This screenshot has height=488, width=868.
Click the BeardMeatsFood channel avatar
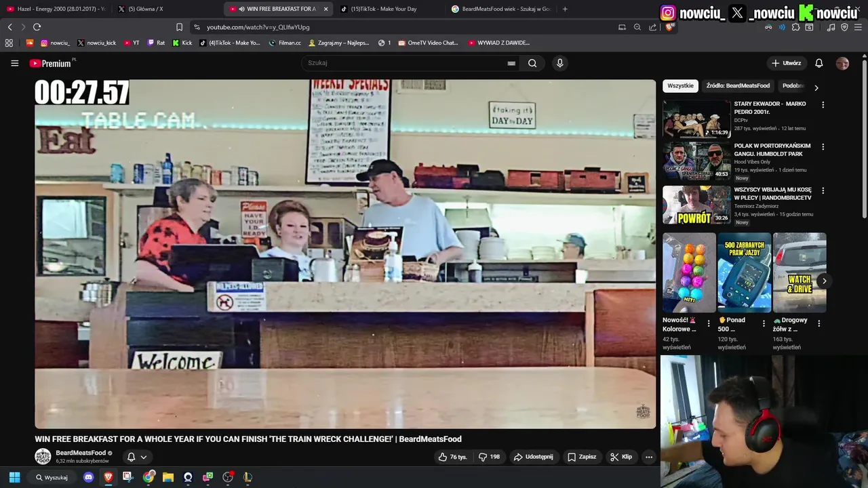[43, 456]
